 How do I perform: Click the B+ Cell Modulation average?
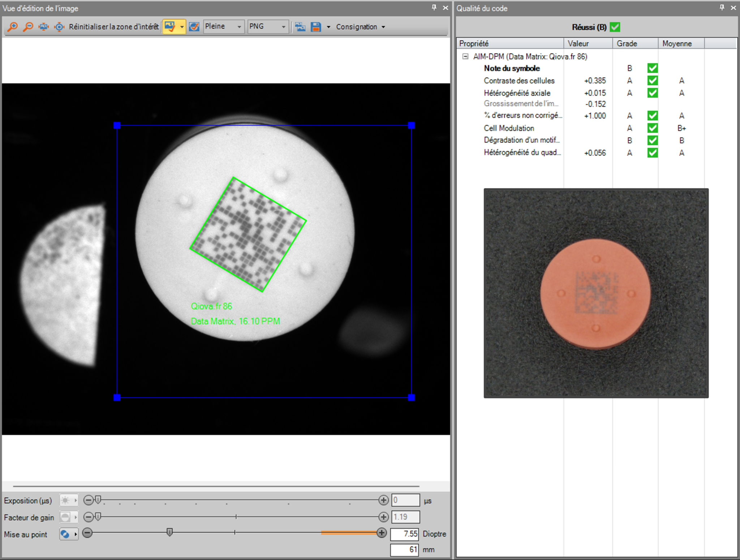click(681, 128)
